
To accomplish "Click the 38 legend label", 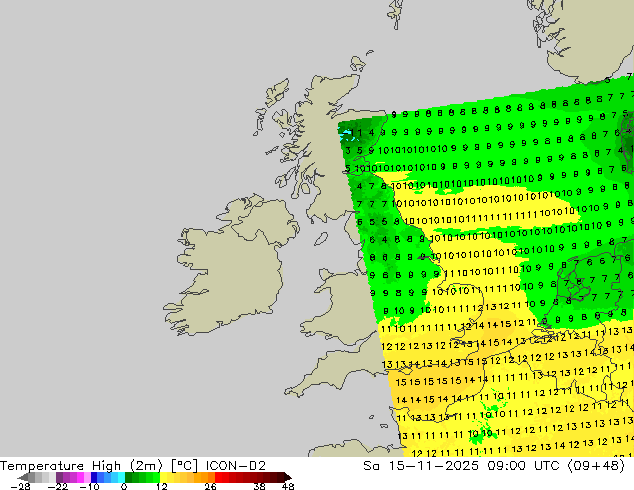I will coord(259,486).
